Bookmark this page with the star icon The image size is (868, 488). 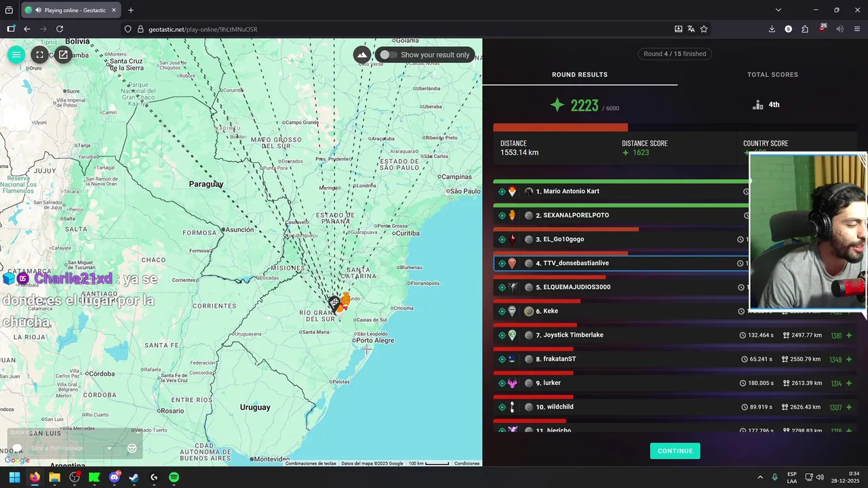point(704,29)
